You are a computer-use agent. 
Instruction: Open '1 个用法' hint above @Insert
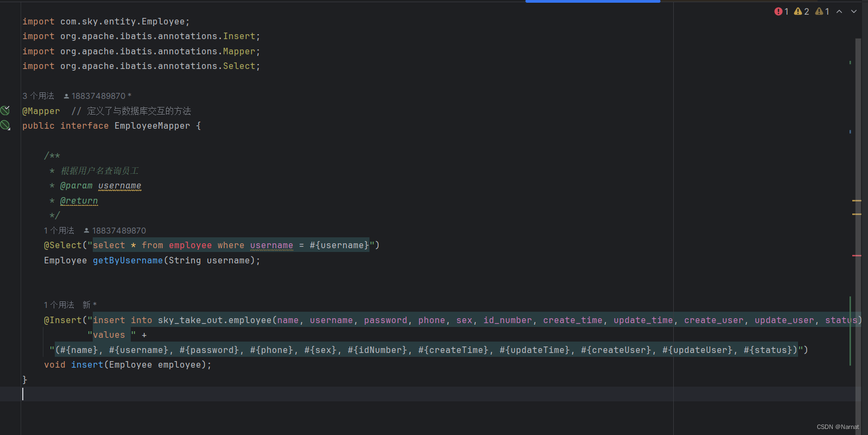click(59, 305)
